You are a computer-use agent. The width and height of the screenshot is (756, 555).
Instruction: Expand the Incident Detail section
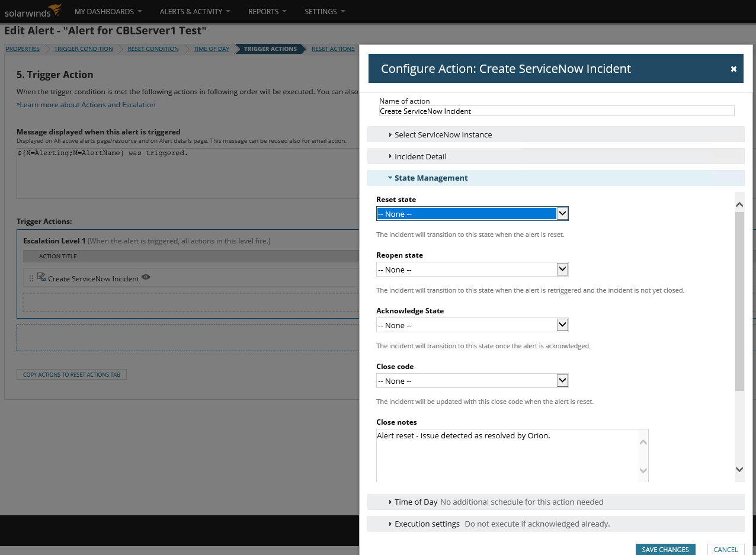click(x=556, y=156)
